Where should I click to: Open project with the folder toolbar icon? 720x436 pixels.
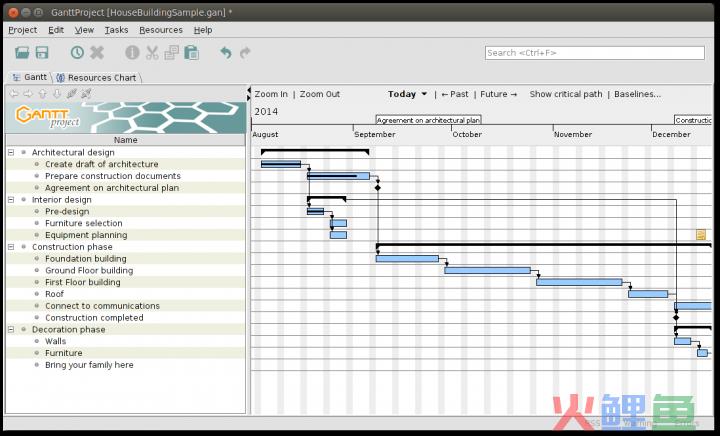tap(22, 53)
